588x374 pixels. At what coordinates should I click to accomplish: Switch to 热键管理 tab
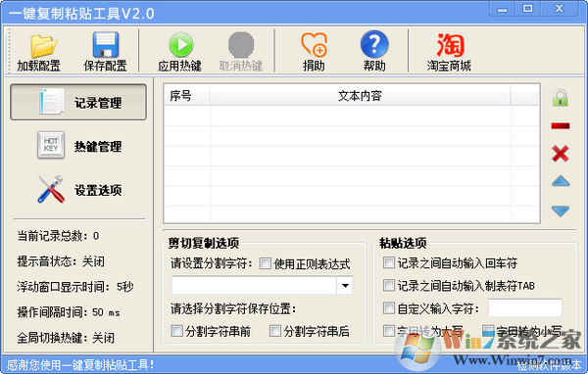[x=78, y=146]
